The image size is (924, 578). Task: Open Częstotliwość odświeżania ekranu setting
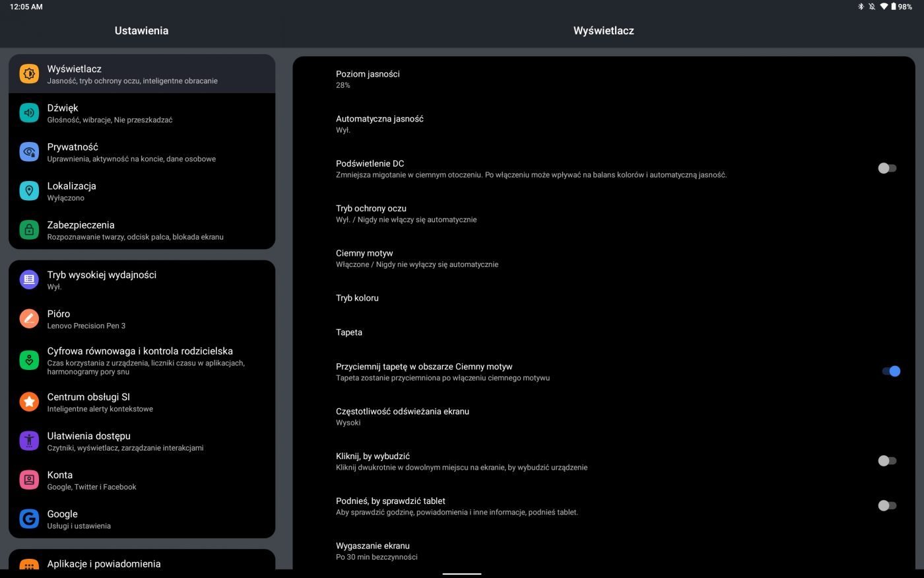(604, 416)
